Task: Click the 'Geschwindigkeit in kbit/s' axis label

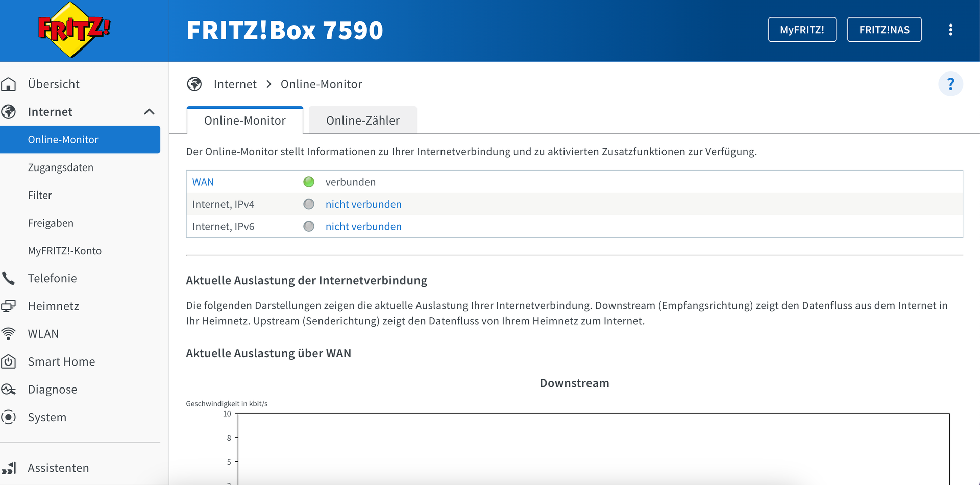Action: [x=227, y=404]
